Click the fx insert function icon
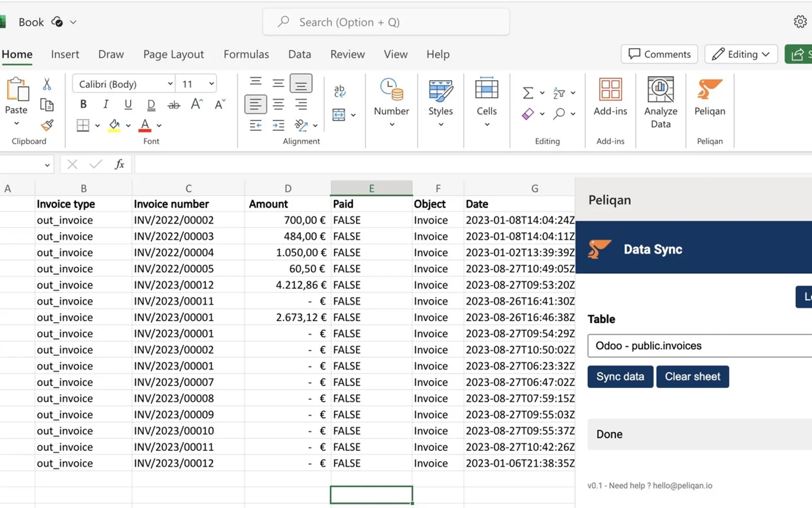Image resolution: width=812 pixels, height=508 pixels. pyautogui.click(x=119, y=164)
